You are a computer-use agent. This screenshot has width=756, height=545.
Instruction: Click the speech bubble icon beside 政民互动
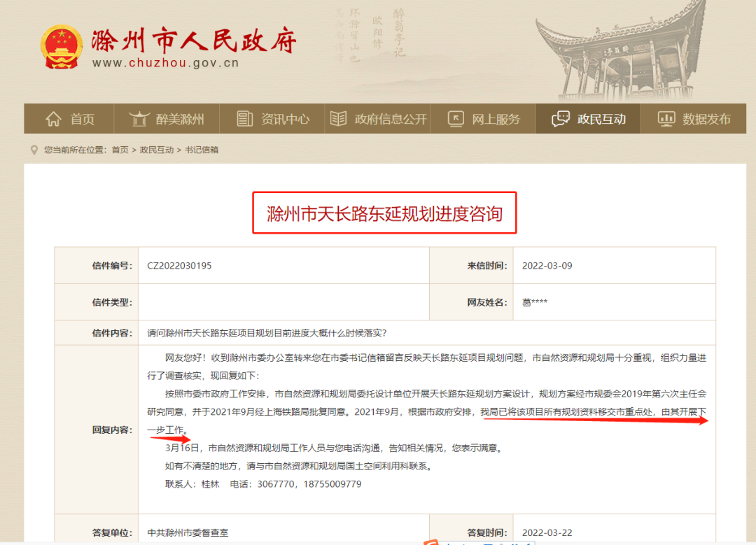(561, 119)
